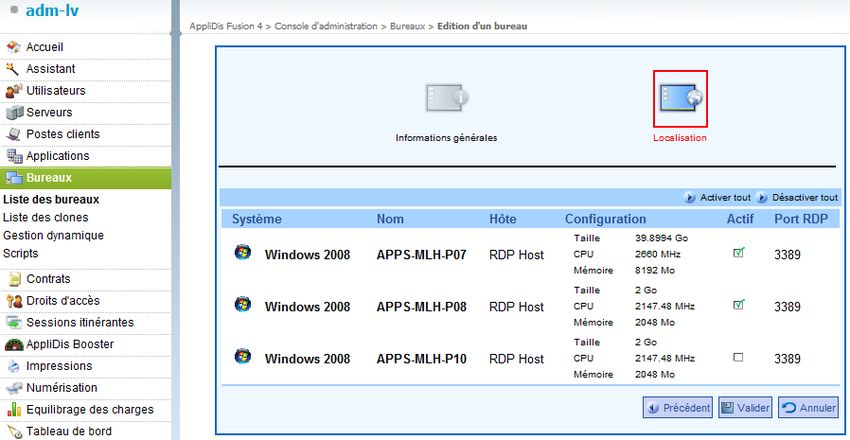Open Accueil from the sidebar
This screenshot has width=850, height=440.
click(44, 48)
